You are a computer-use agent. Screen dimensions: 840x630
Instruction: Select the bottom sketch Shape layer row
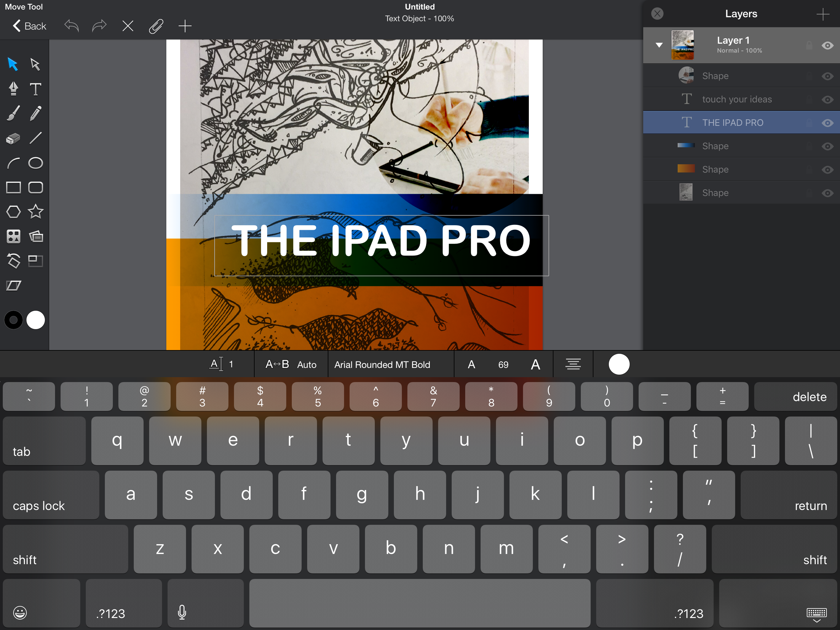[x=741, y=193]
